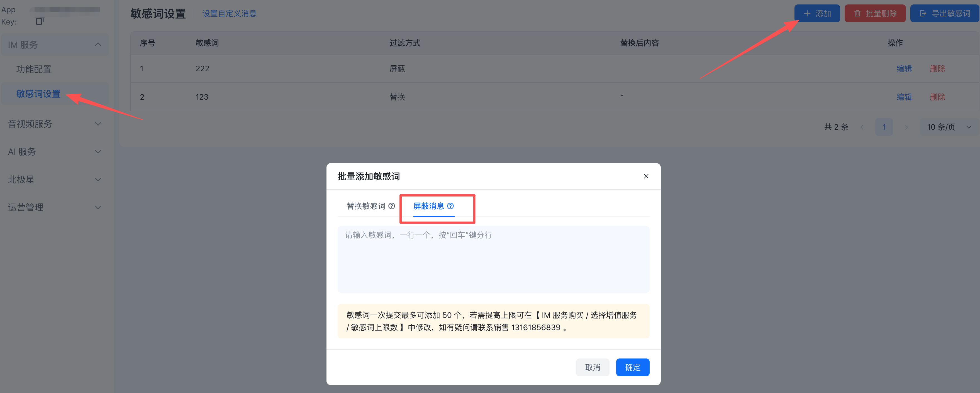Click the 批量删除 button
The image size is (980, 393).
point(875,14)
